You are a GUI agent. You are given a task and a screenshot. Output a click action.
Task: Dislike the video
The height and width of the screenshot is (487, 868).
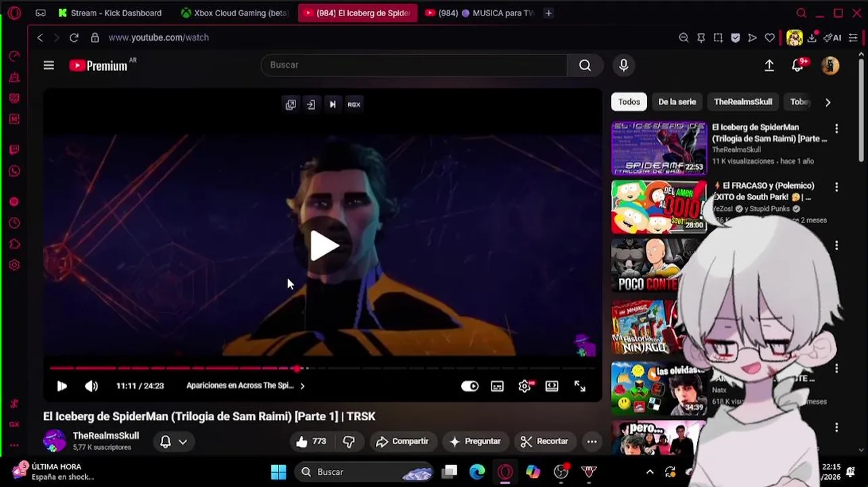pos(349,442)
